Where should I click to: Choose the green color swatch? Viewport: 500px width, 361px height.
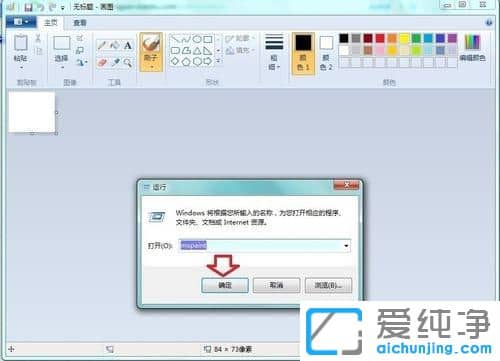tap(416, 38)
